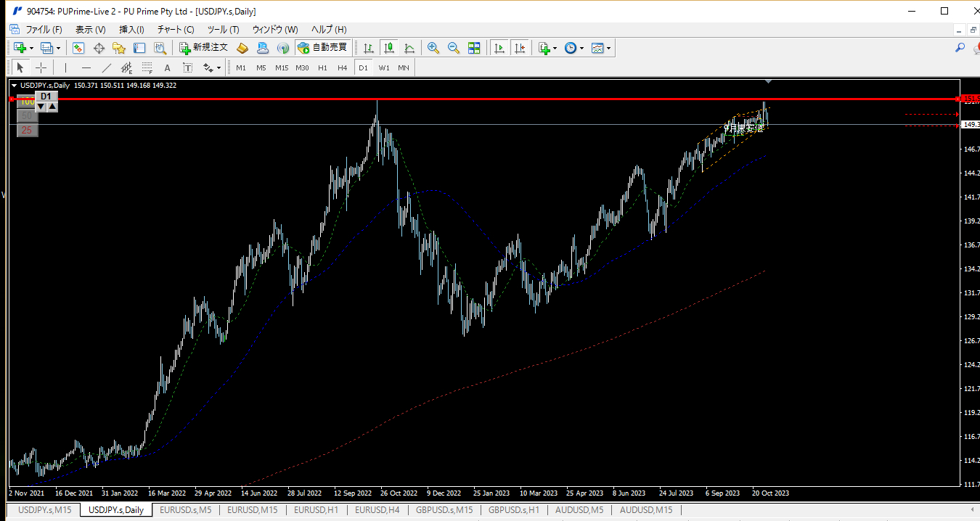Click the 新規注文 new order button
This screenshot has height=521, width=980.
(204, 48)
